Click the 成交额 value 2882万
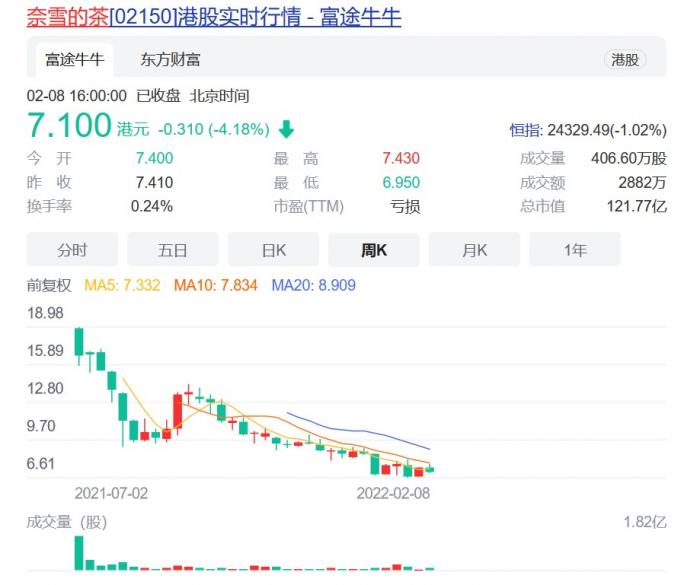The height and width of the screenshot is (585, 700). coord(642,182)
